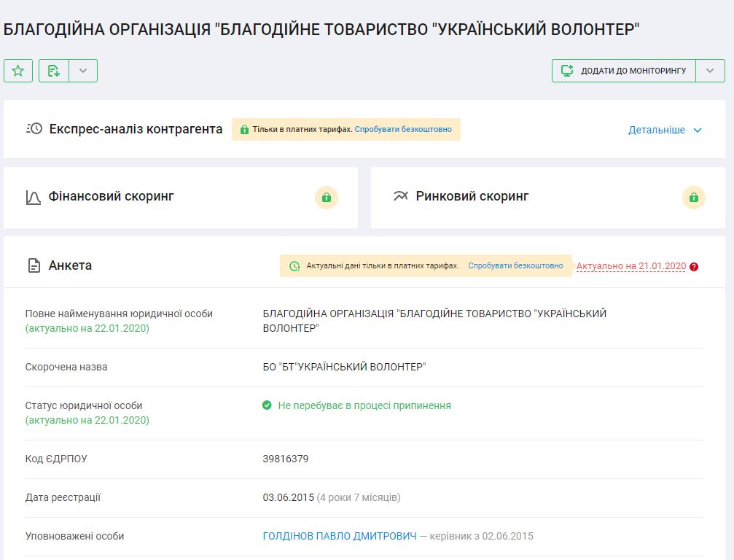The width and height of the screenshot is (734, 560).
Task: Click the export document download icon
Action: pyautogui.click(x=54, y=71)
